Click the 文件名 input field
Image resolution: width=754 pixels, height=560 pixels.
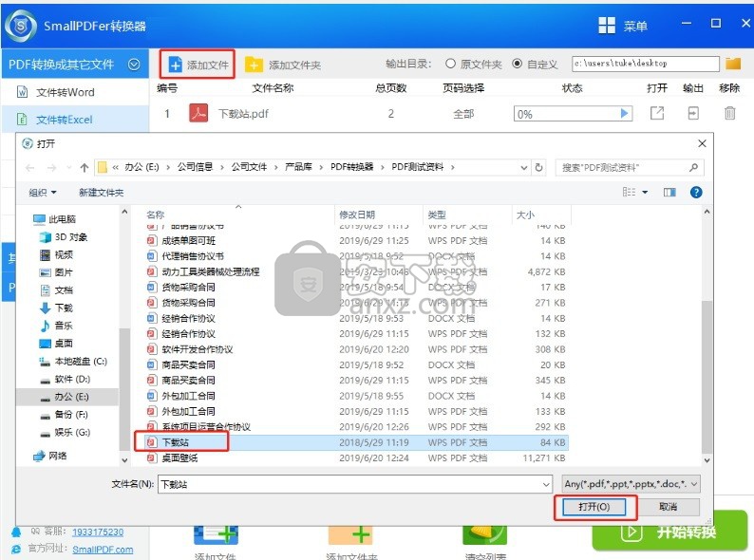(349, 483)
